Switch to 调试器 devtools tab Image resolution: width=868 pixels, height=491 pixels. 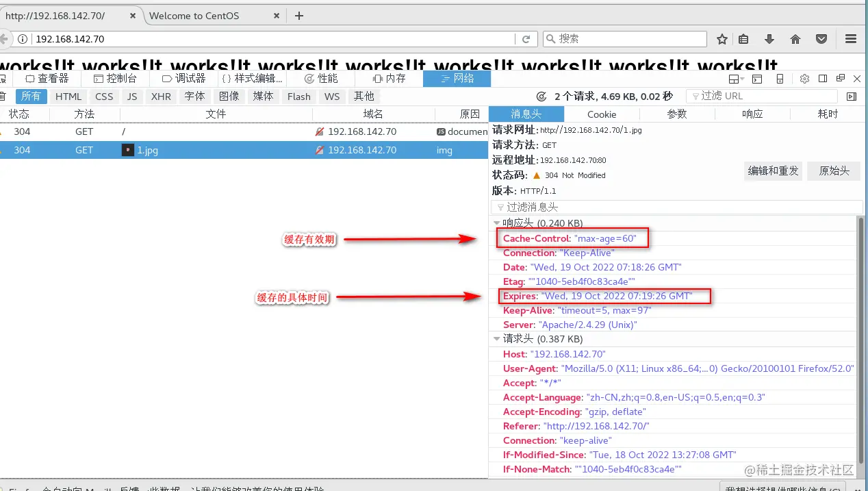tap(184, 79)
